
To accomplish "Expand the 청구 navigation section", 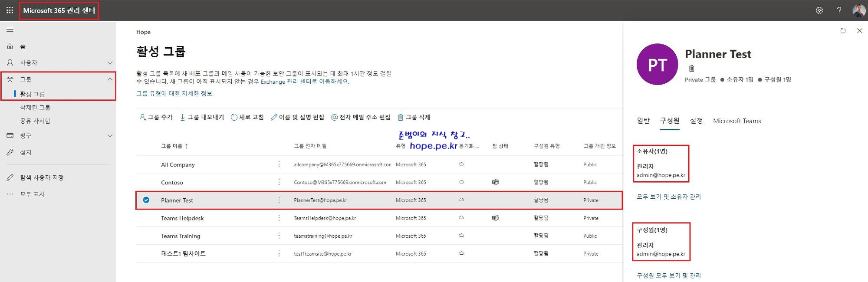I will click(58, 136).
